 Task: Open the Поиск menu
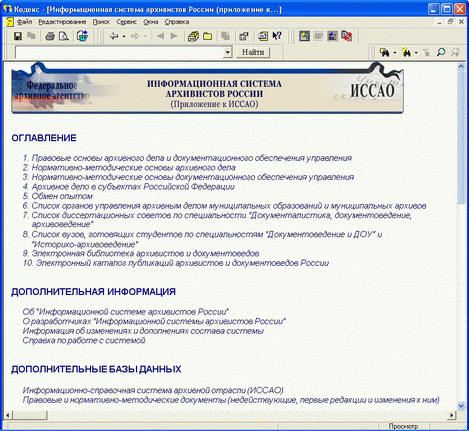101,22
